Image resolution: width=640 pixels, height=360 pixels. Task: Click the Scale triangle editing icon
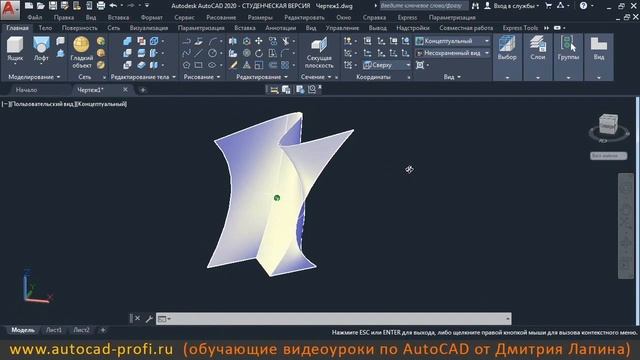[x=247, y=65]
